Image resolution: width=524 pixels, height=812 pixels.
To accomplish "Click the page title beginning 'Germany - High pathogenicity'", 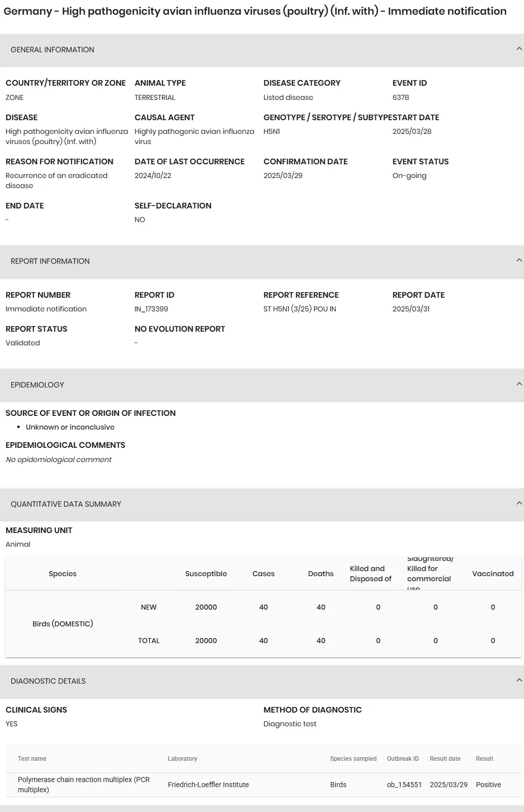I will (255, 11).
